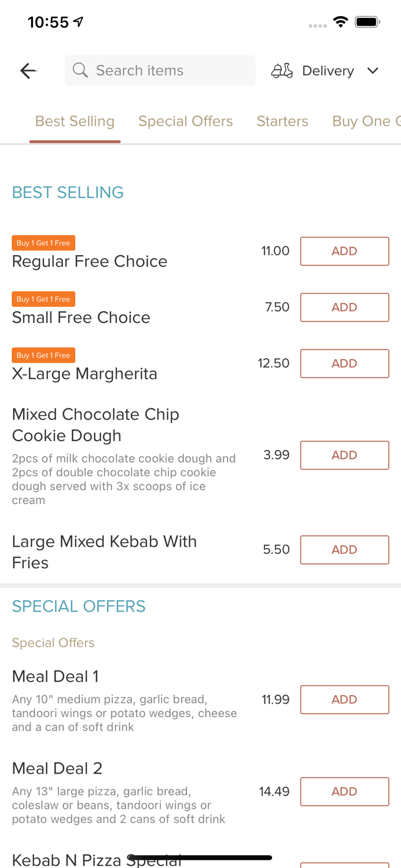
Task: Open the Delivery options dropdown
Action: click(328, 71)
